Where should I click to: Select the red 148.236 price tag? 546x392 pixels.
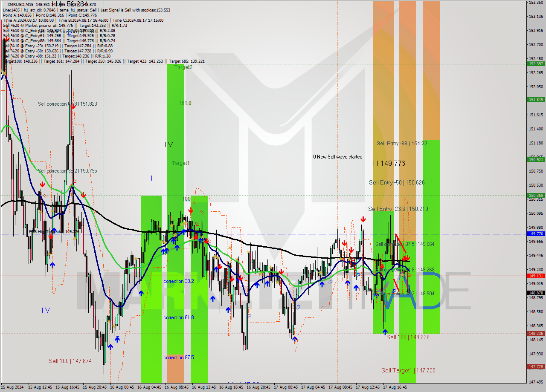coord(536,334)
